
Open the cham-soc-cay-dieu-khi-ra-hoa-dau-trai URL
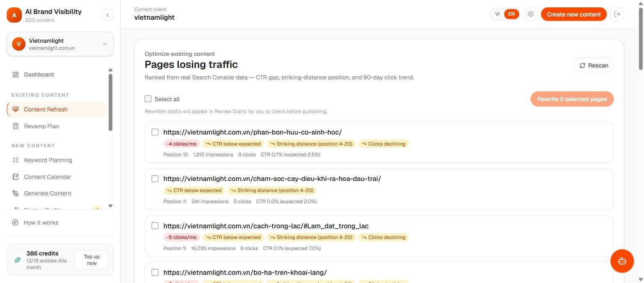(x=272, y=179)
